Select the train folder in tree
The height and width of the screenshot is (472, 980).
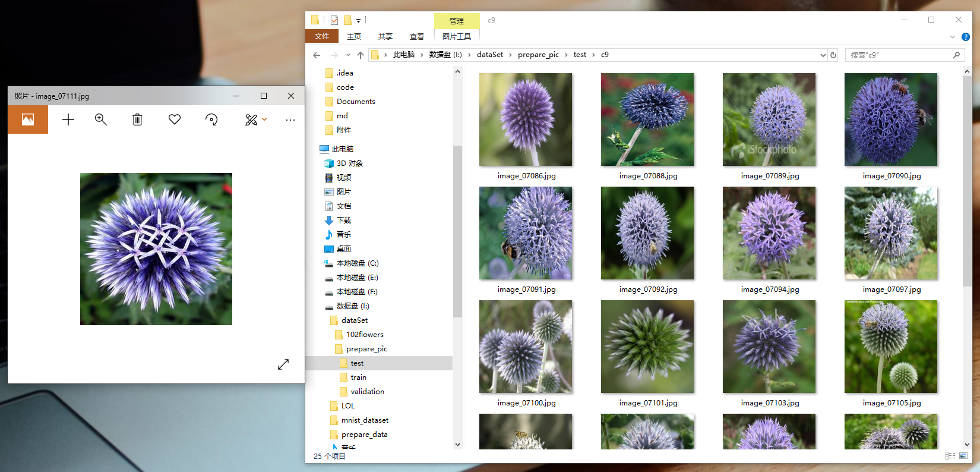tap(359, 377)
